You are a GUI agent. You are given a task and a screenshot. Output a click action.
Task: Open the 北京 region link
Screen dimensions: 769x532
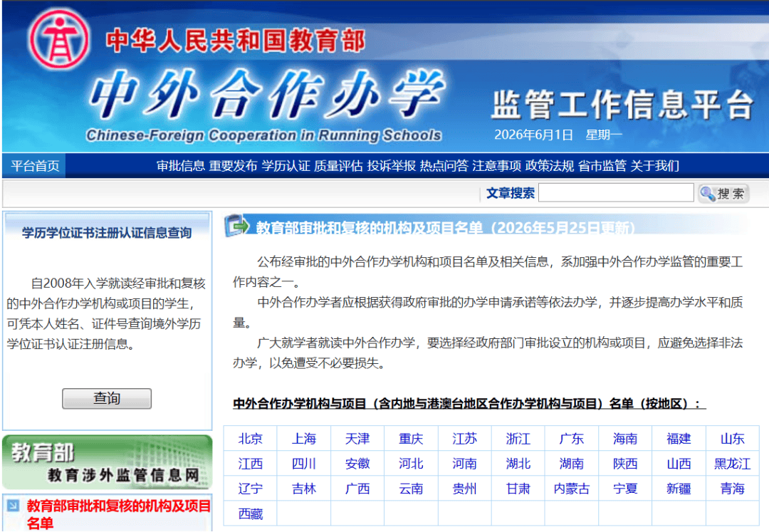250,439
